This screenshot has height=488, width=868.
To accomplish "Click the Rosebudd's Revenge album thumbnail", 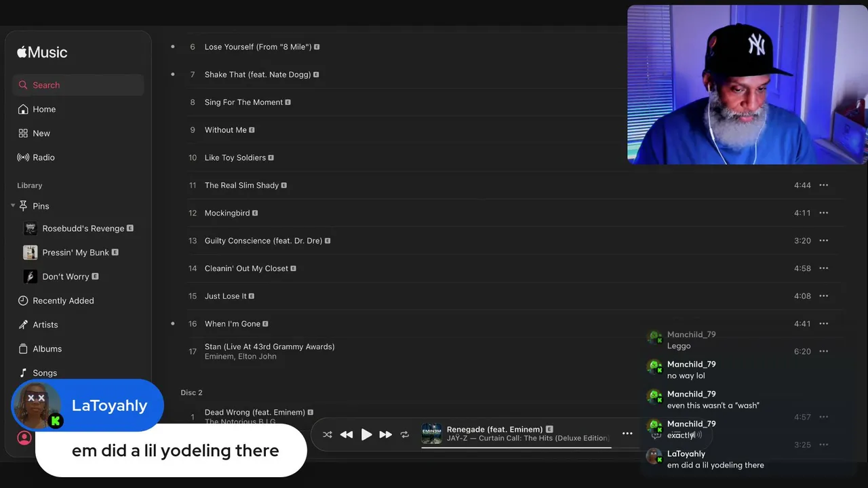I will point(31,228).
